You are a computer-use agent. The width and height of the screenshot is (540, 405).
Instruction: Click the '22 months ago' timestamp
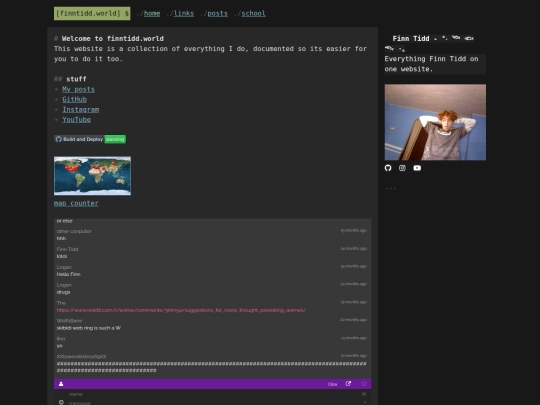click(x=354, y=302)
